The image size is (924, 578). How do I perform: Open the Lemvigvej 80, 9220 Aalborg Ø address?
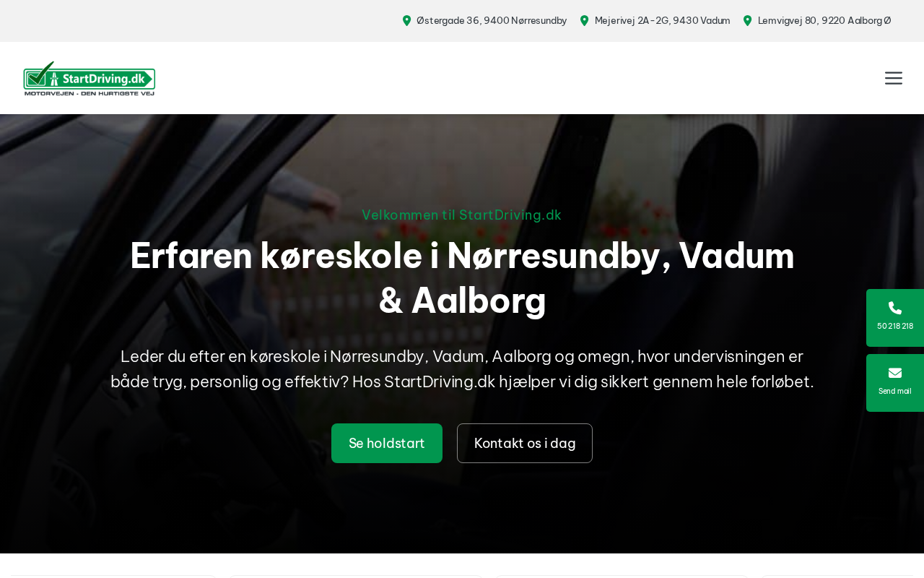click(824, 20)
